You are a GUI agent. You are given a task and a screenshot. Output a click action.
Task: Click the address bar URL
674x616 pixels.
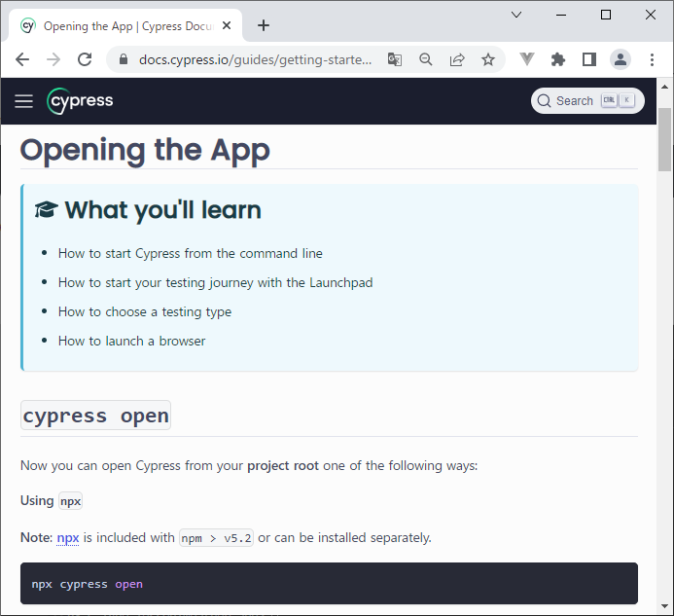[x=255, y=59]
